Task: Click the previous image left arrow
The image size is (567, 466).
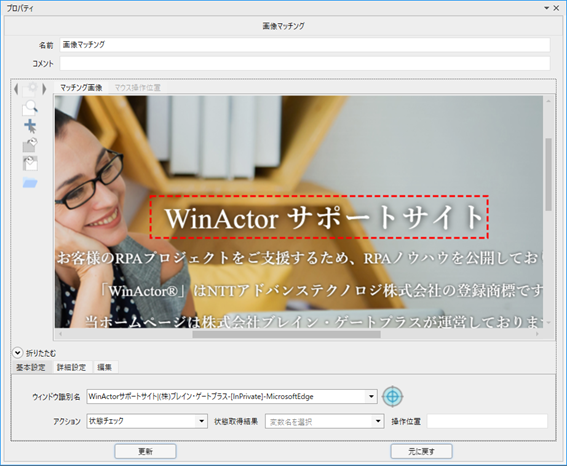Action: point(16,89)
